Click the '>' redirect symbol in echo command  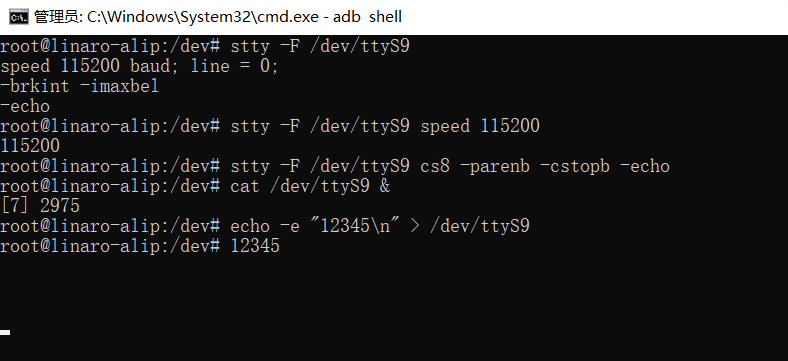coord(415,226)
